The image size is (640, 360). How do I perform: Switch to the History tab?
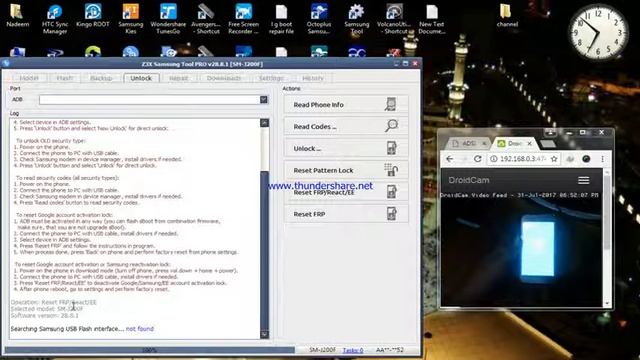tap(313, 78)
